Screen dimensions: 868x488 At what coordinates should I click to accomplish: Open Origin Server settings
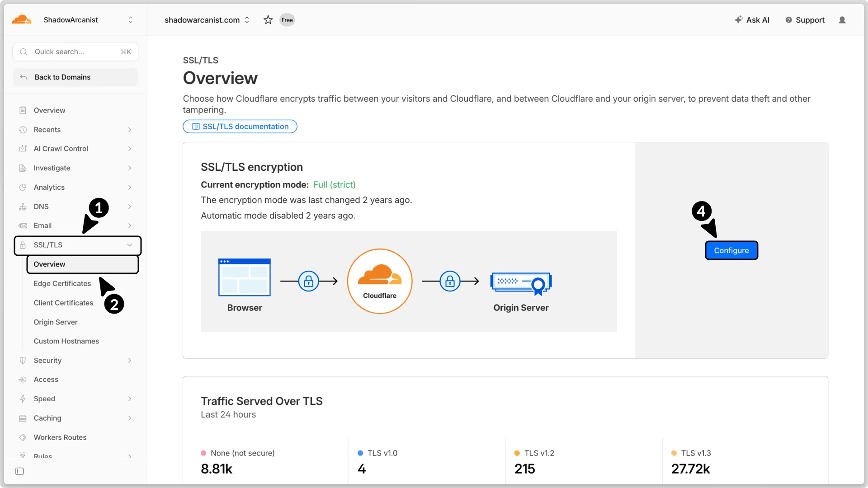tap(56, 322)
